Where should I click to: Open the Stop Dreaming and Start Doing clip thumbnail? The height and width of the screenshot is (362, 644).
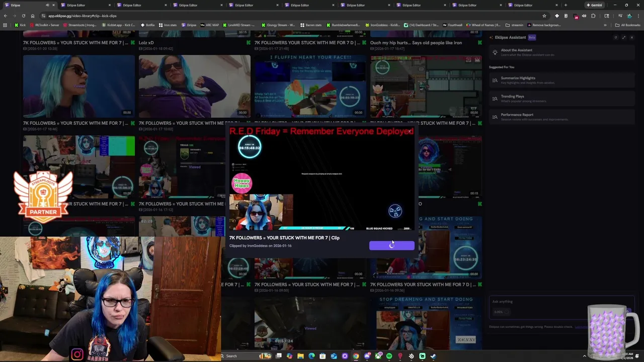(426, 324)
